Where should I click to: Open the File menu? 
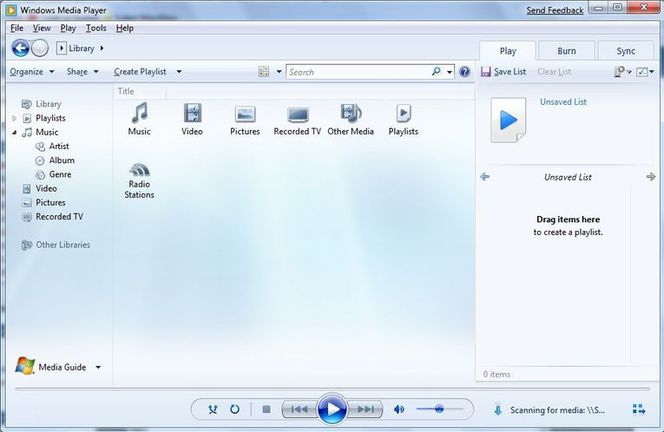point(17,28)
